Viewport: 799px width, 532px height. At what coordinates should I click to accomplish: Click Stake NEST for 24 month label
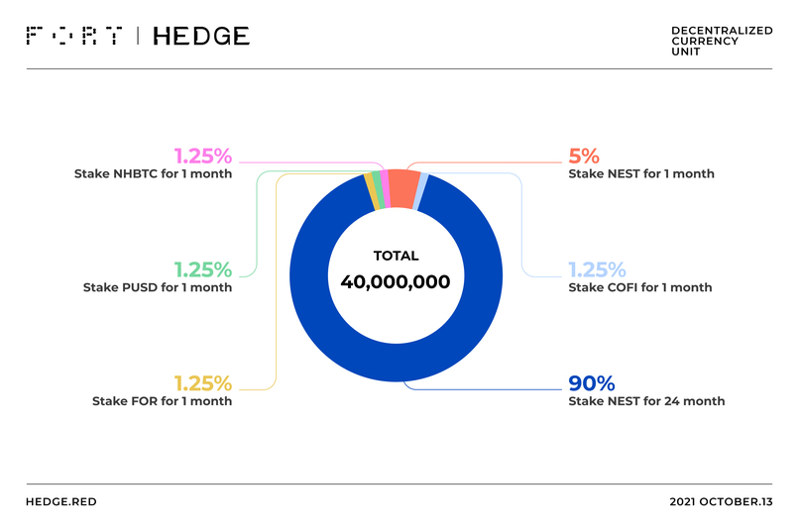646,401
